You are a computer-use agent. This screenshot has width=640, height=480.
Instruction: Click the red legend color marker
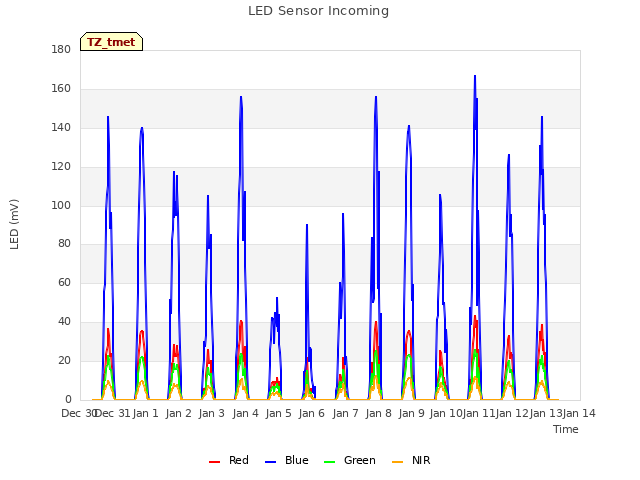click(x=214, y=462)
